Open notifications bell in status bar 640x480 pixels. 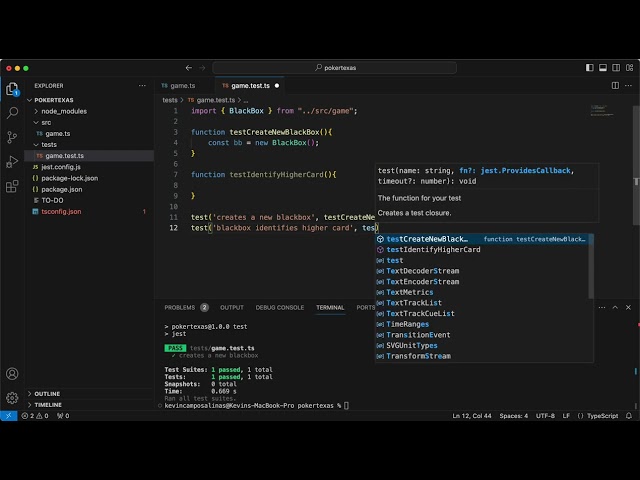(629, 416)
